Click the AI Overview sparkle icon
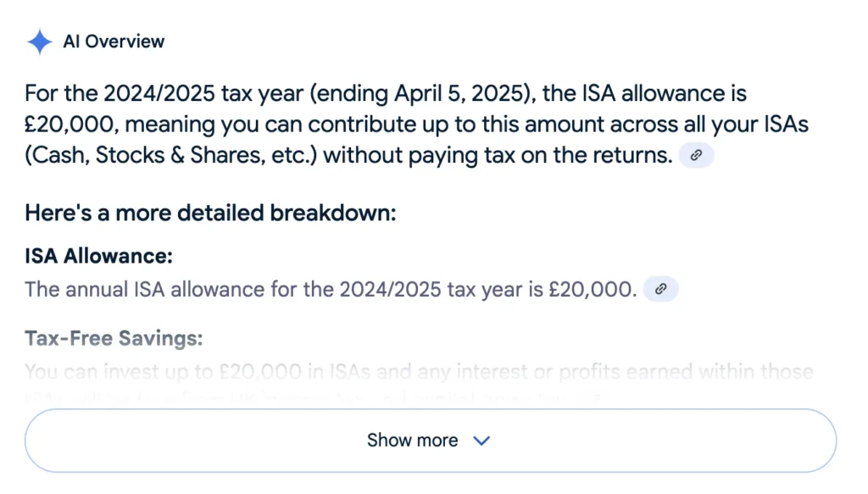 (39, 42)
